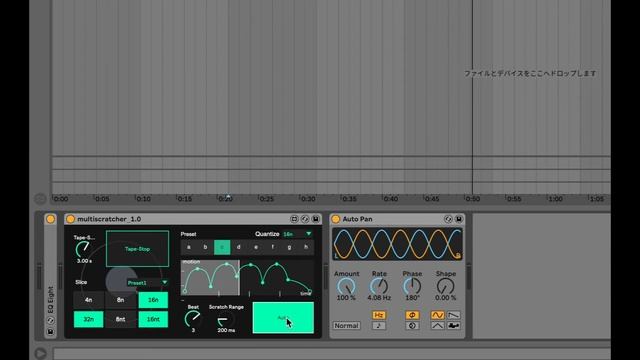Enable the 8n slice button
Screen dimensions: 640x360
(120, 300)
